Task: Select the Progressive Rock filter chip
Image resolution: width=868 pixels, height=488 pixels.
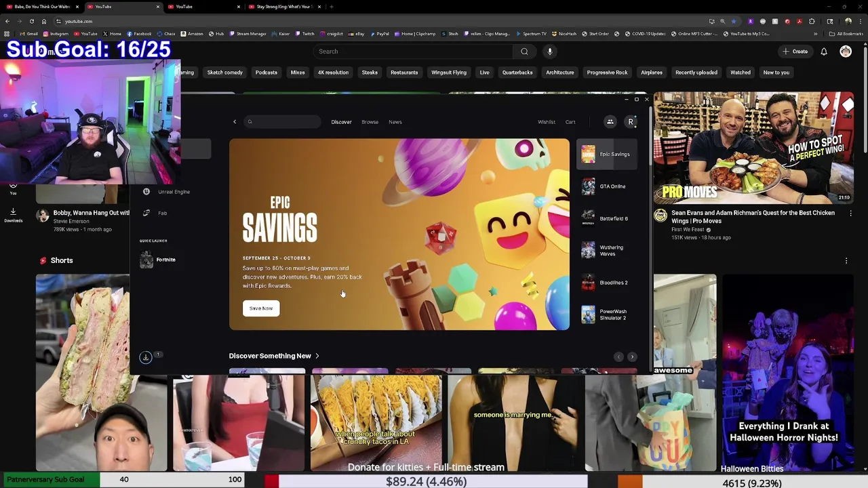Action: click(607, 73)
